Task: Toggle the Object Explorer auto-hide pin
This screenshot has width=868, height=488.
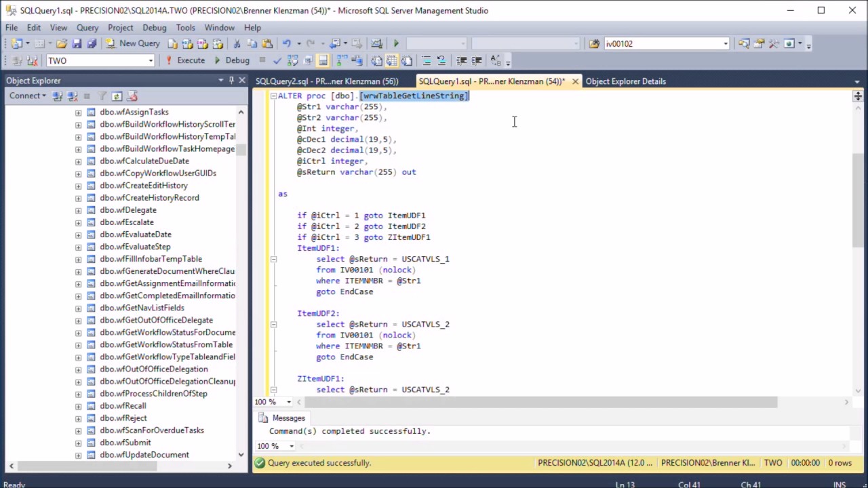Action: [231, 81]
